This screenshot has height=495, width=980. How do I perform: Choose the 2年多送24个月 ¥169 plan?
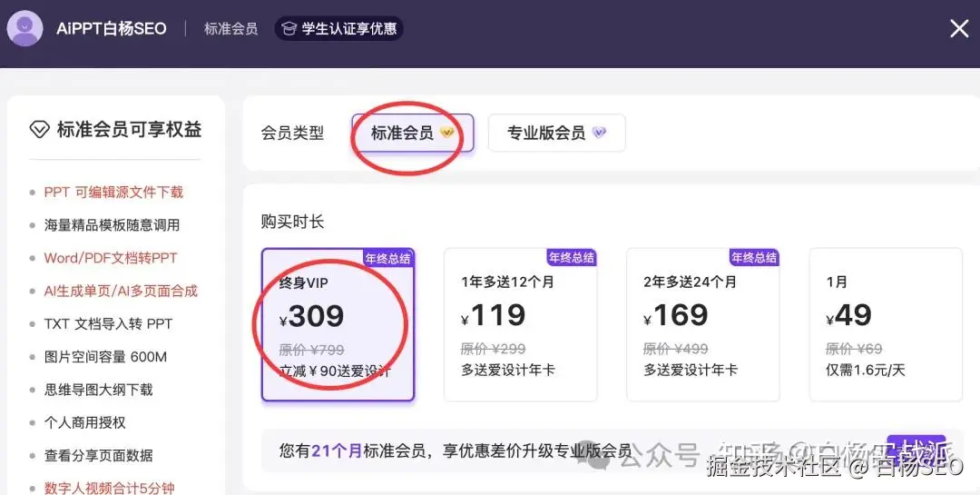coord(702,324)
